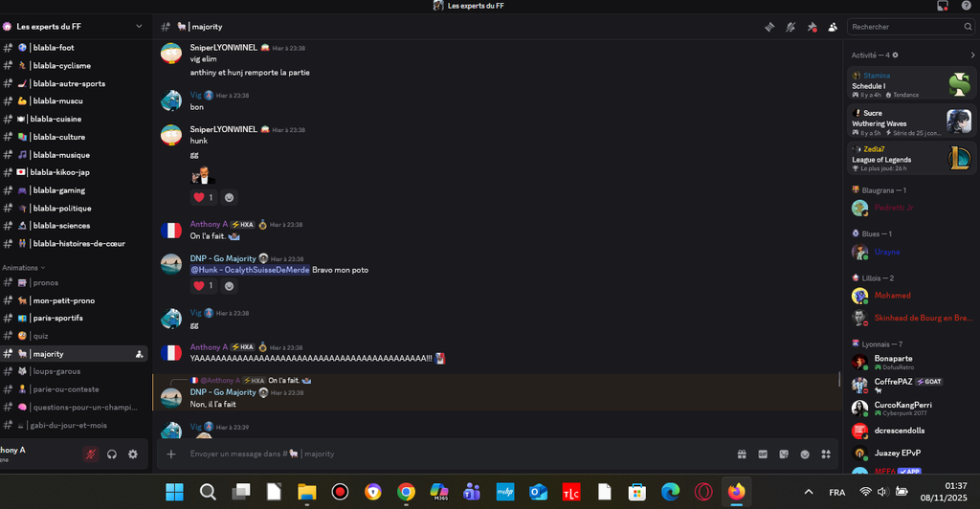Toggle headphones deafen in user panel
The height and width of the screenshot is (509, 980).
112,454
